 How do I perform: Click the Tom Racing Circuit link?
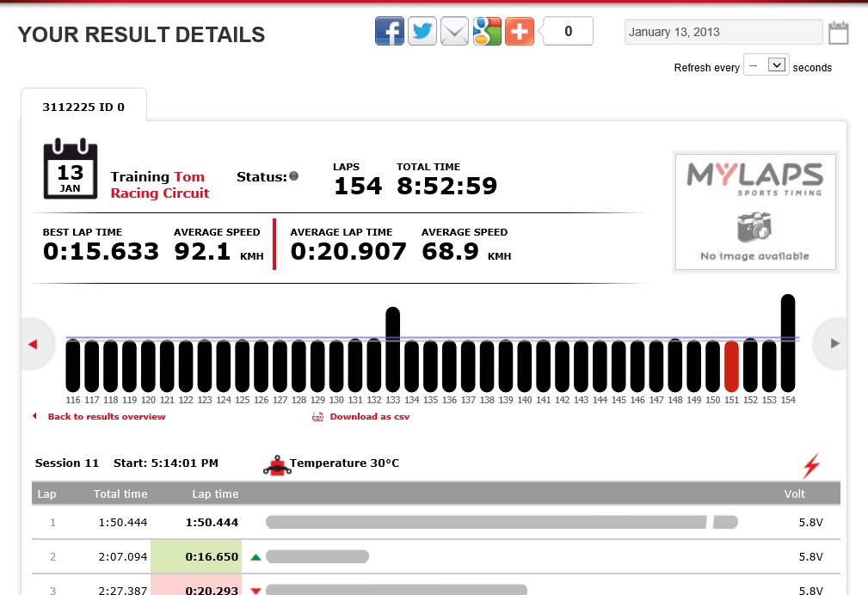point(160,185)
